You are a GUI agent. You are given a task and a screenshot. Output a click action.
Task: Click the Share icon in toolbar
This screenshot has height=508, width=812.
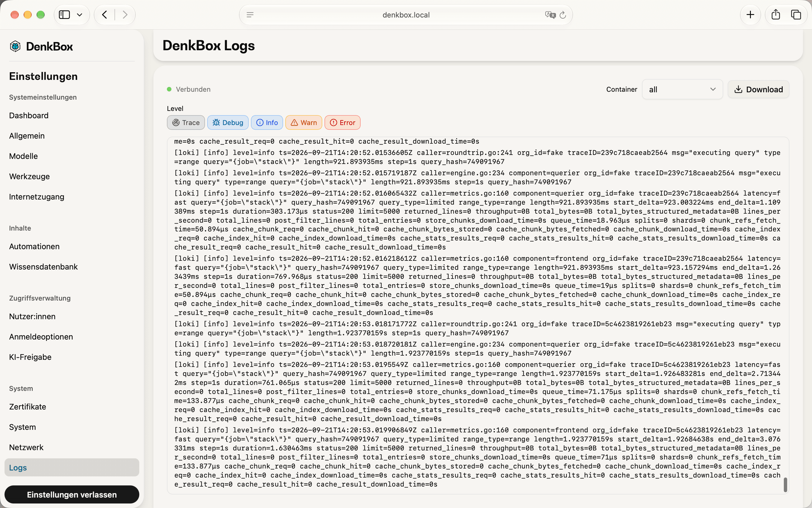[x=776, y=14]
